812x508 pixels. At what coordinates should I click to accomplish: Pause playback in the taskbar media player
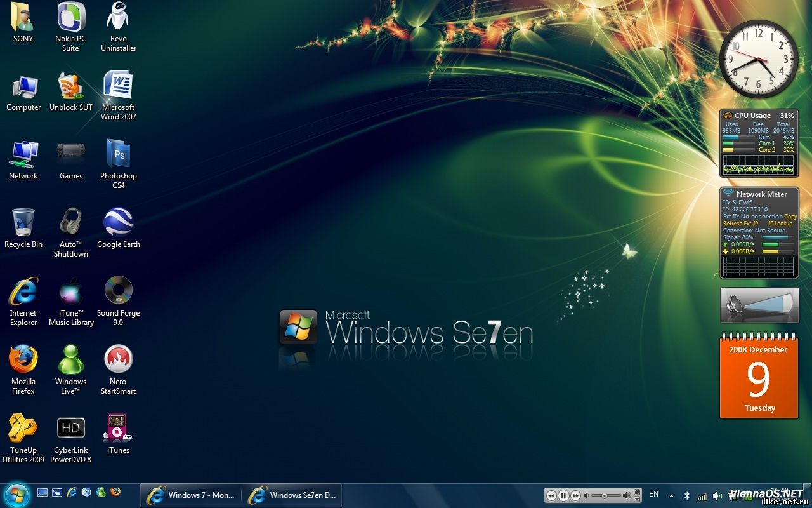click(x=563, y=495)
